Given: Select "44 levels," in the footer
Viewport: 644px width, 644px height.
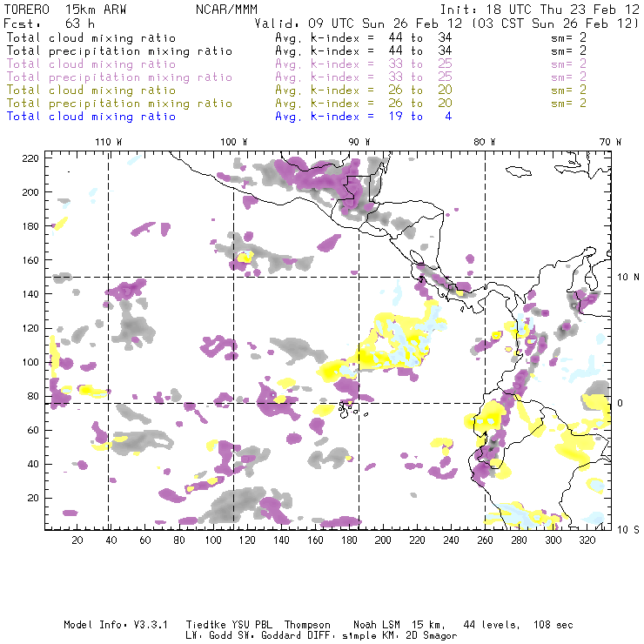Looking at the screenshot, I should 492,625.
